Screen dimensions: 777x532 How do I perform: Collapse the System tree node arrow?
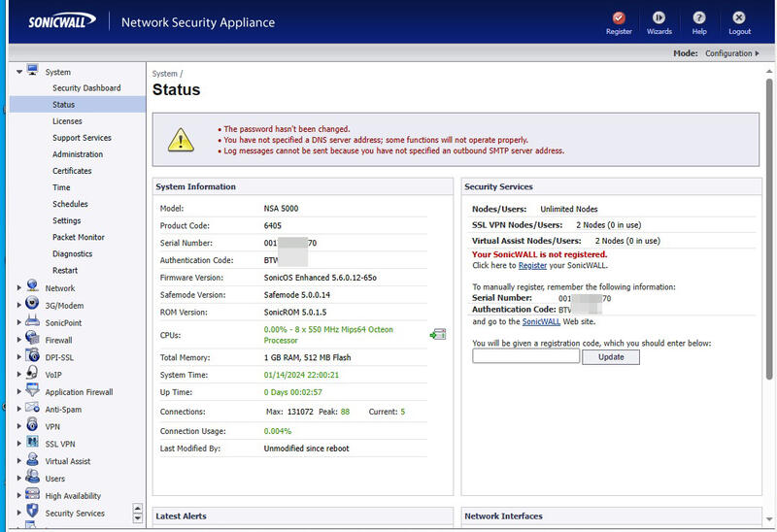point(18,72)
